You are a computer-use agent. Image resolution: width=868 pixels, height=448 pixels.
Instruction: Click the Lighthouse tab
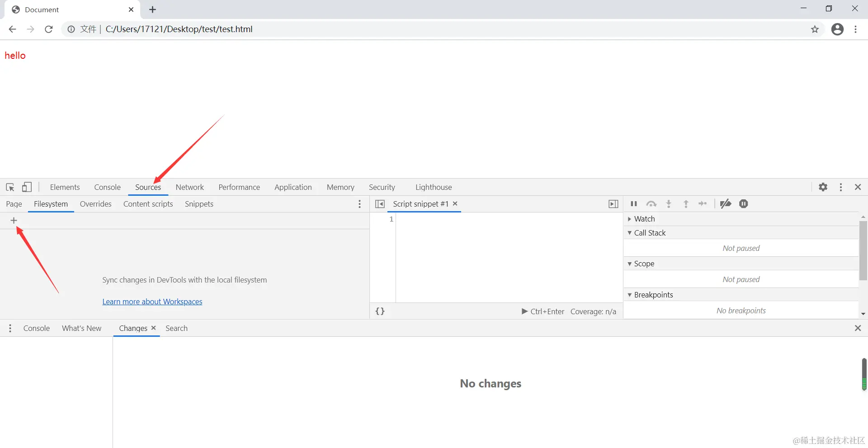click(x=434, y=187)
